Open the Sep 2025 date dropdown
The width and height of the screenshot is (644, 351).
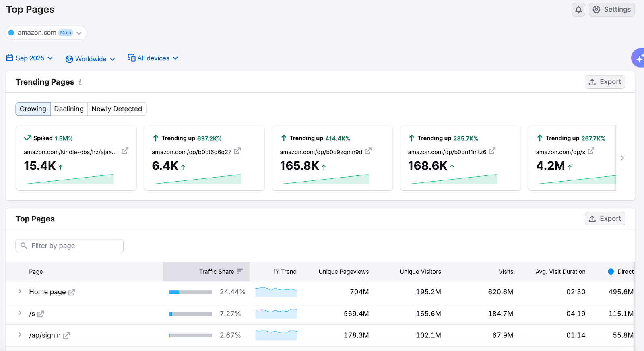point(30,58)
